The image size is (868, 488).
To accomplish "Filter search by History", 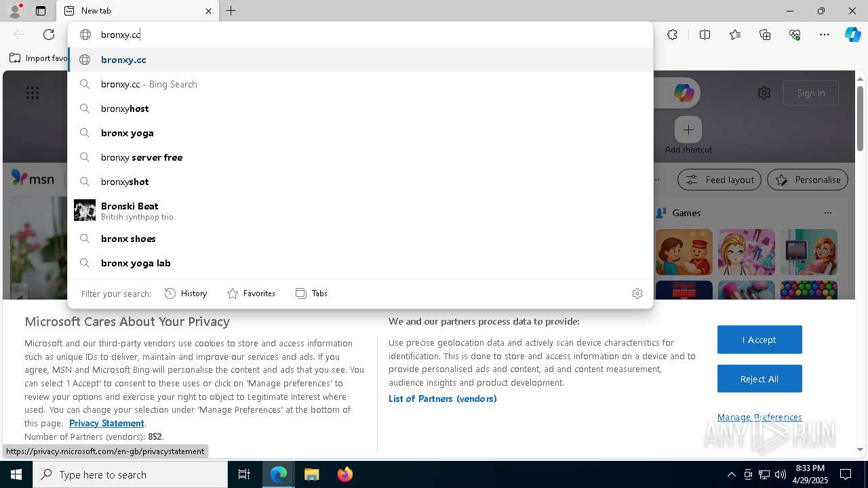I will (x=186, y=293).
